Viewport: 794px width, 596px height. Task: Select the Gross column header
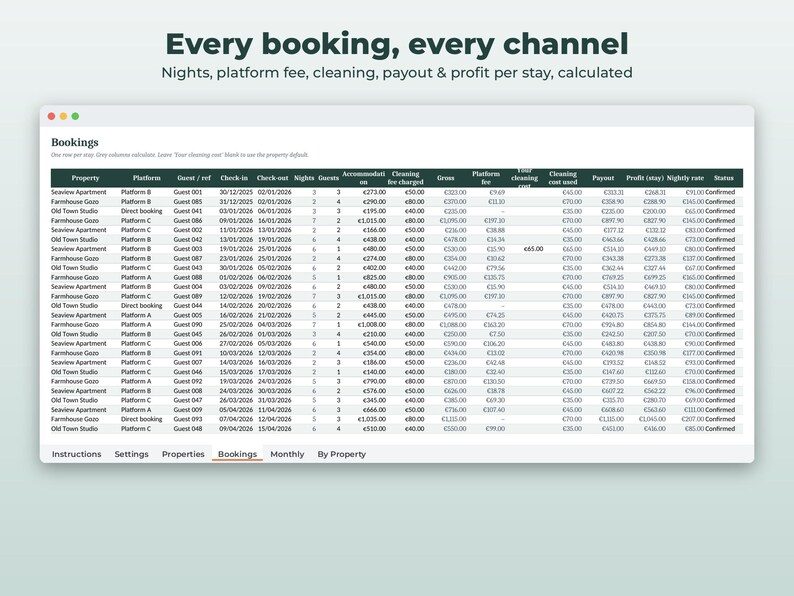(446, 178)
